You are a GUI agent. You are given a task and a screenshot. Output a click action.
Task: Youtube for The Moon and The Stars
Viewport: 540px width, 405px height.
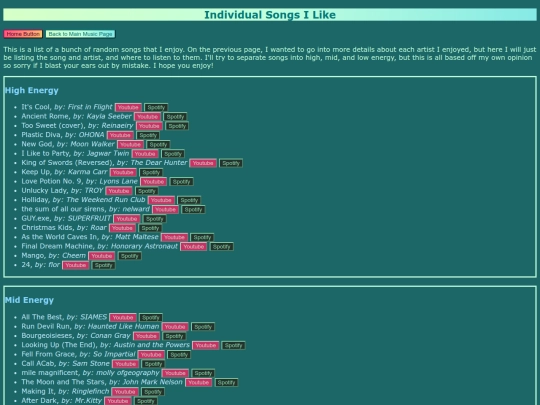(x=198, y=383)
